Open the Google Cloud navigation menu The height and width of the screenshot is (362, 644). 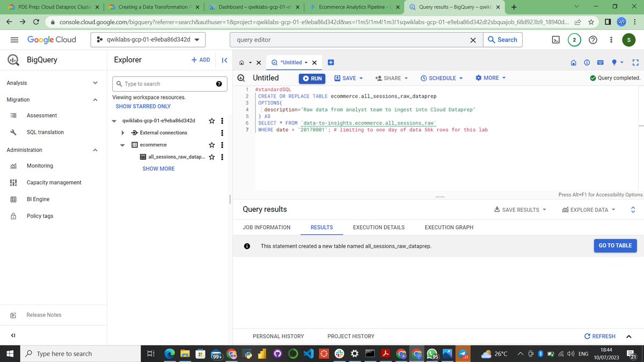[14, 40]
